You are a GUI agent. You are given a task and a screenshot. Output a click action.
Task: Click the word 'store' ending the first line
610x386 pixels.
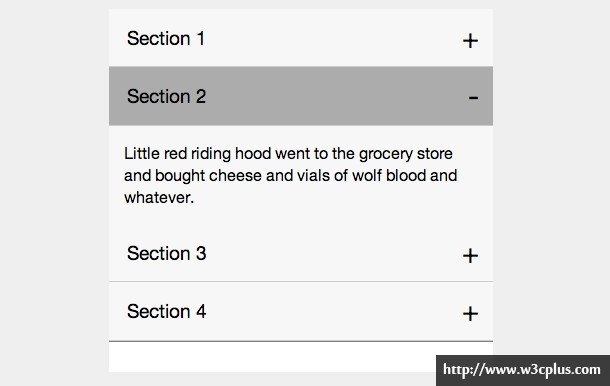435,153
